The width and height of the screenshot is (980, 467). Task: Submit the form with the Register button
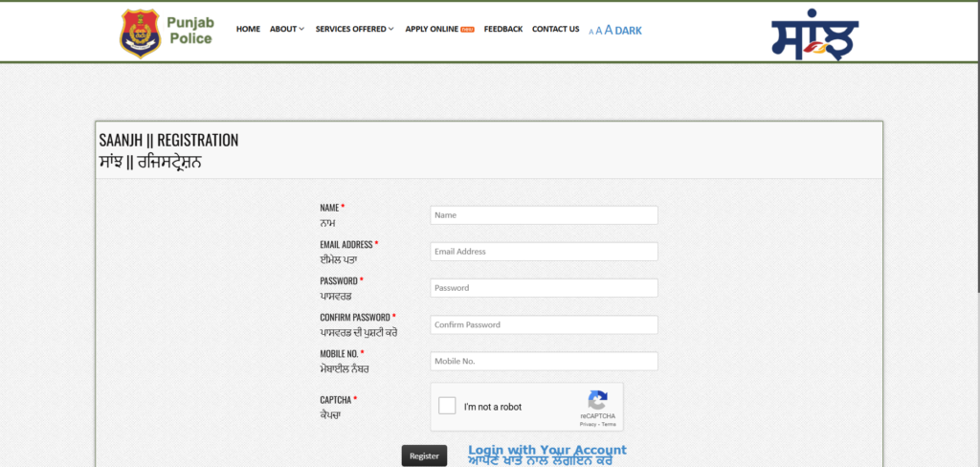pyautogui.click(x=424, y=456)
